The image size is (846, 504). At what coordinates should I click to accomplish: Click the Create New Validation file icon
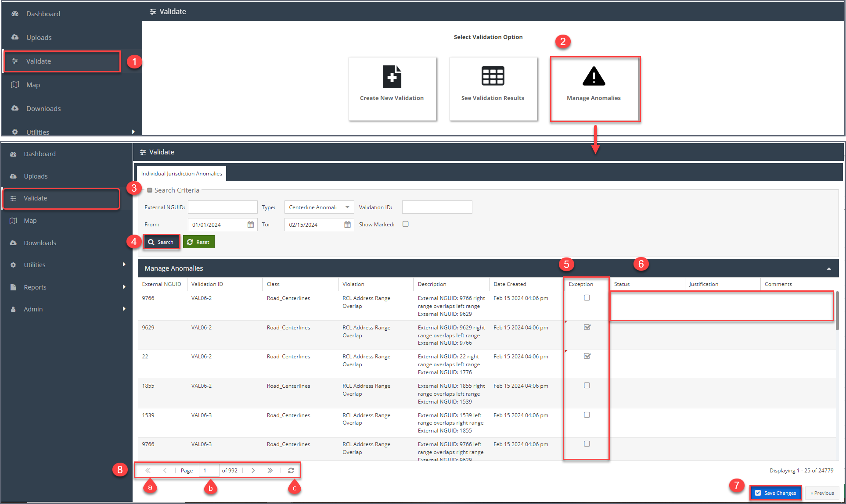(392, 77)
